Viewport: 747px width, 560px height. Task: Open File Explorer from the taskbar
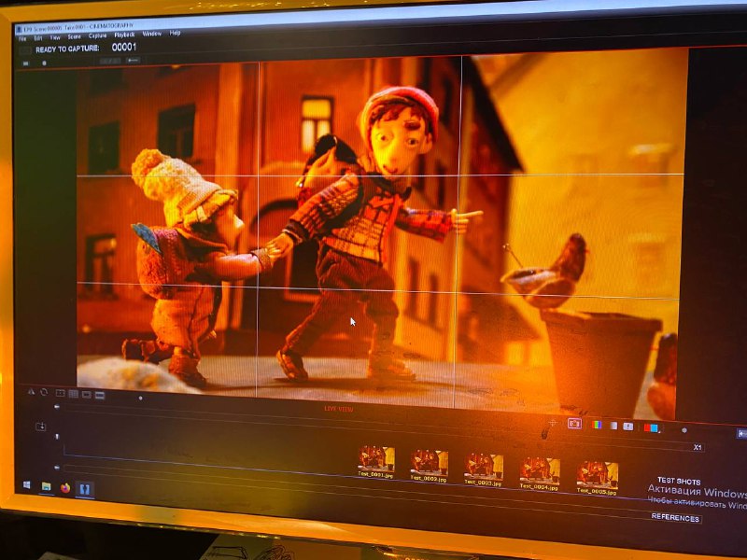pyautogui.click(x=46, y=486)
